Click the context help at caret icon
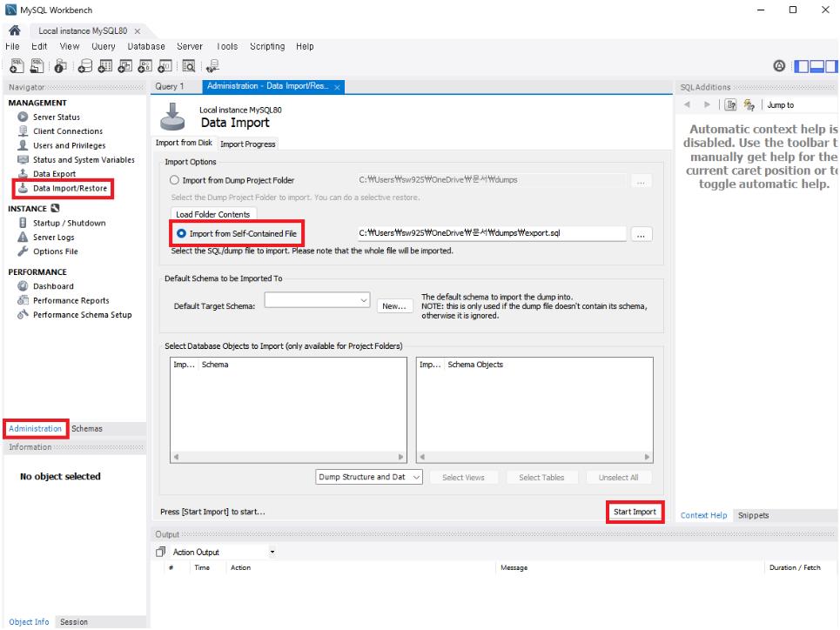The width and height of the screenshot is (840, 630). pos(730,105)
